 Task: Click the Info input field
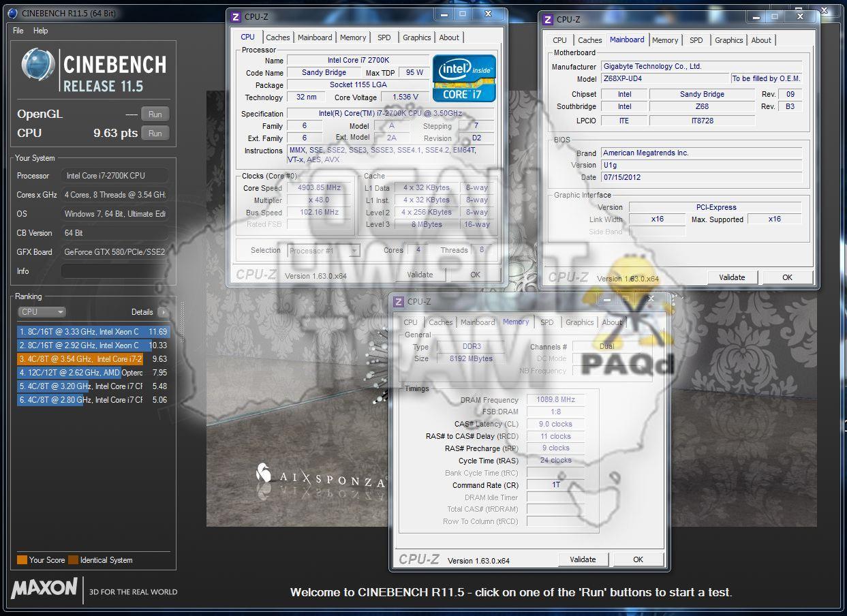(x=115, y=271)
